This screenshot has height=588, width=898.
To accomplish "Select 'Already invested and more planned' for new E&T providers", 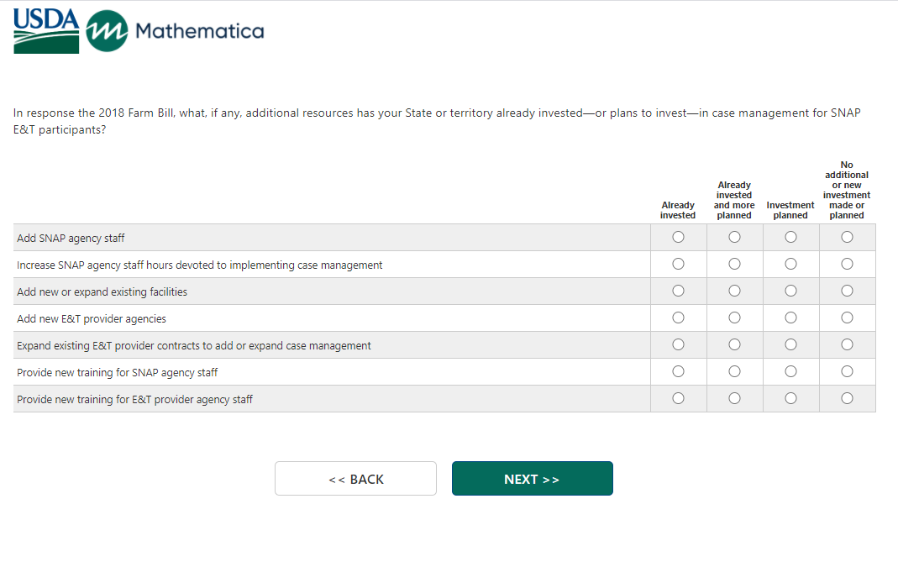I will click(734, 318).
